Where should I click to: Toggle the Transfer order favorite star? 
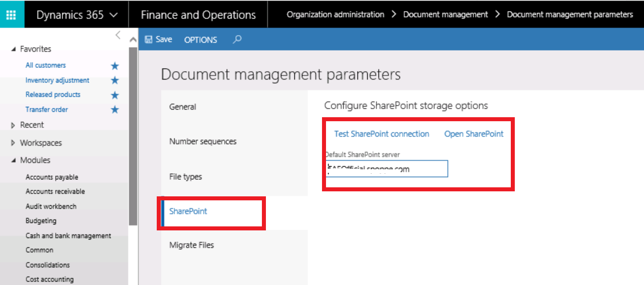click(x=115, y=110)
